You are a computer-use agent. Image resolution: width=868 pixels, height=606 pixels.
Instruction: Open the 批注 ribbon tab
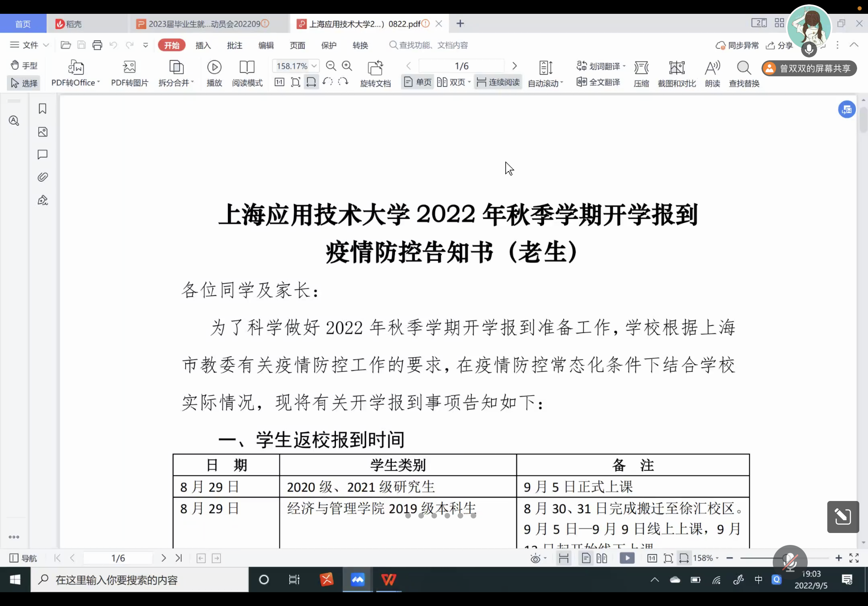click(x=234, y=45)
